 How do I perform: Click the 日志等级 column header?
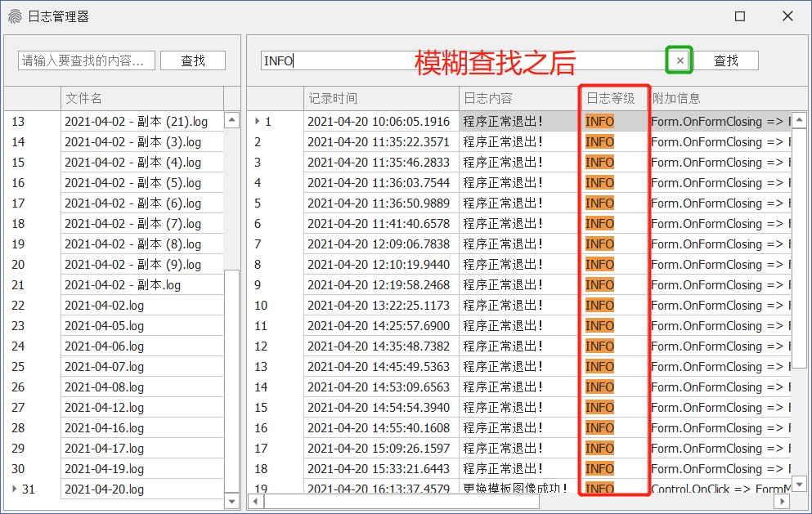point(611,98)
